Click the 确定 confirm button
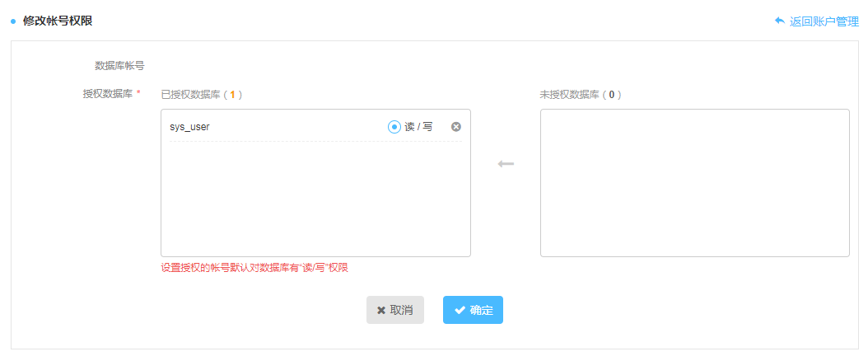Viewport: 868px width, 361px height. tap(473, 310)
